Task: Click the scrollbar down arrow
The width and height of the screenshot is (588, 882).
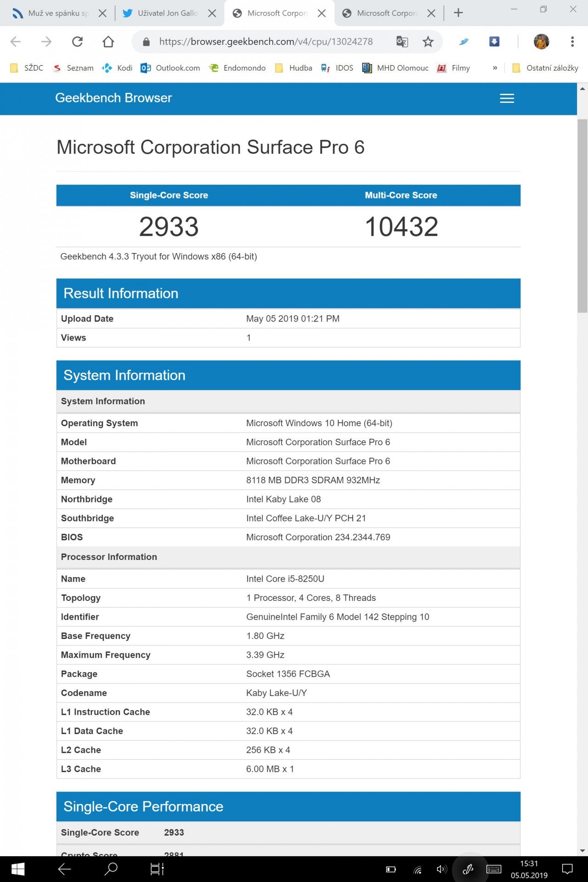Action: pos(582,851)
